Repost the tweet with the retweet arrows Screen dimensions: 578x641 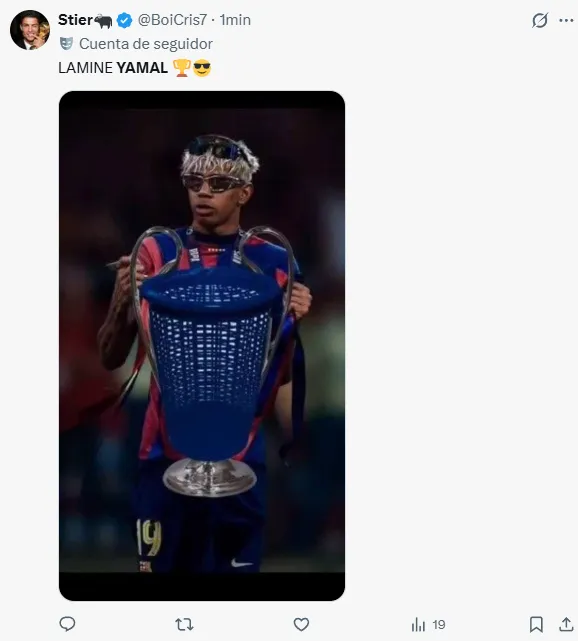pyautogui.click(x=184, y=624)
